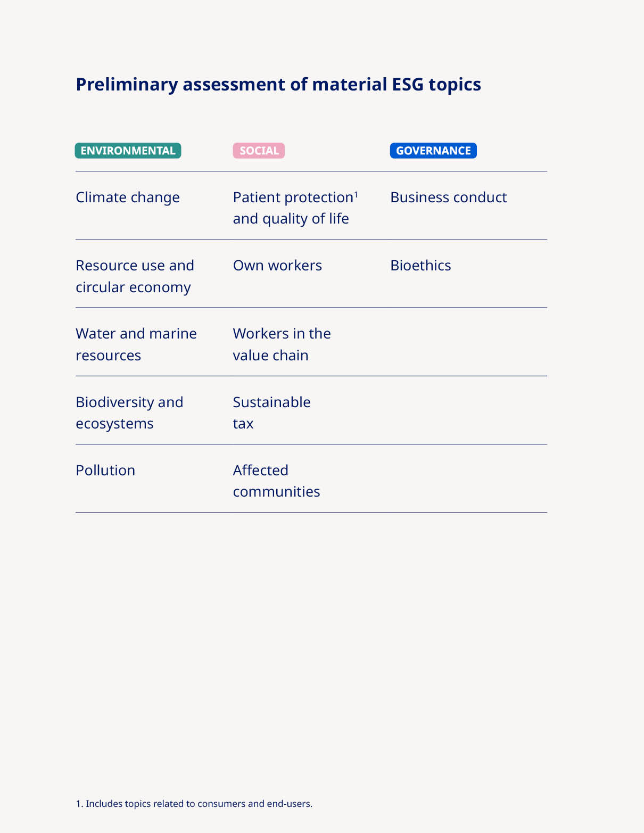Select the Business conduct topic

pyautogui.click(x=448, y=197)
